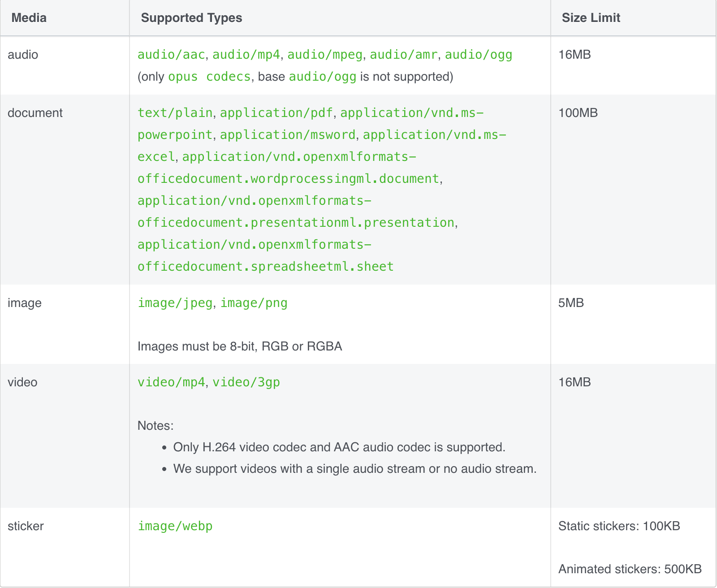Click the Size Limit column header

[x=591, y=18]
